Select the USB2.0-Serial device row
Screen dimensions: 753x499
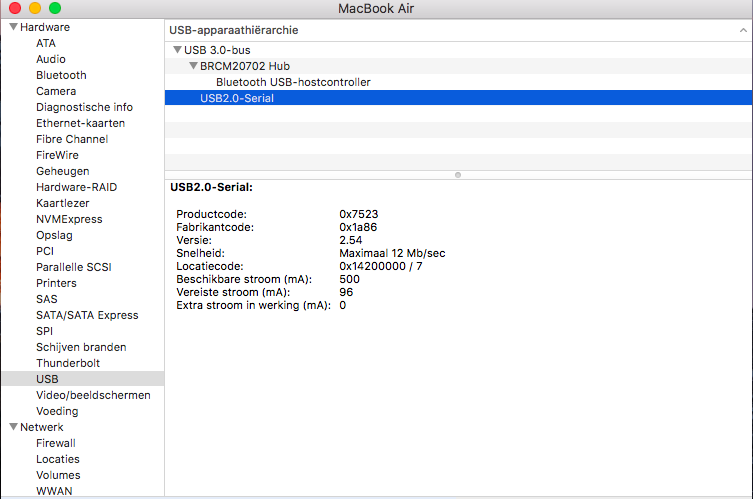tap(458, 98)
